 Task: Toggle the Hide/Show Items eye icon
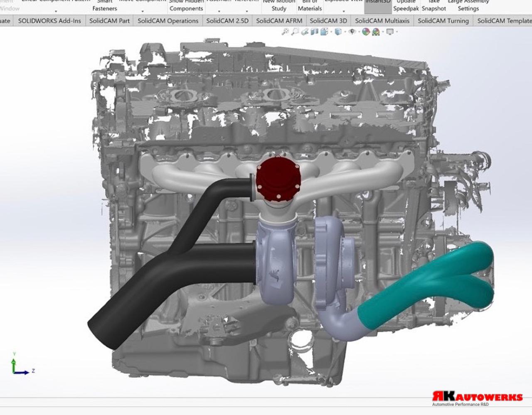click(352, 32)
